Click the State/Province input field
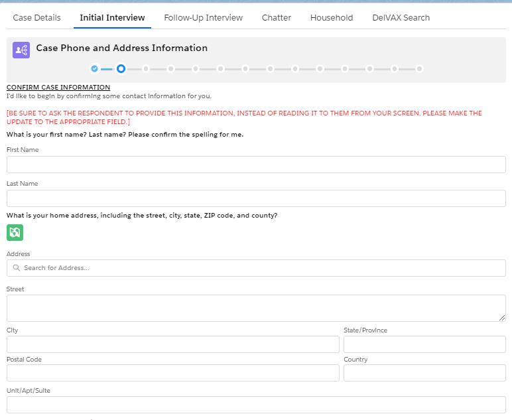The image size is (512, 420). point(424,344)
